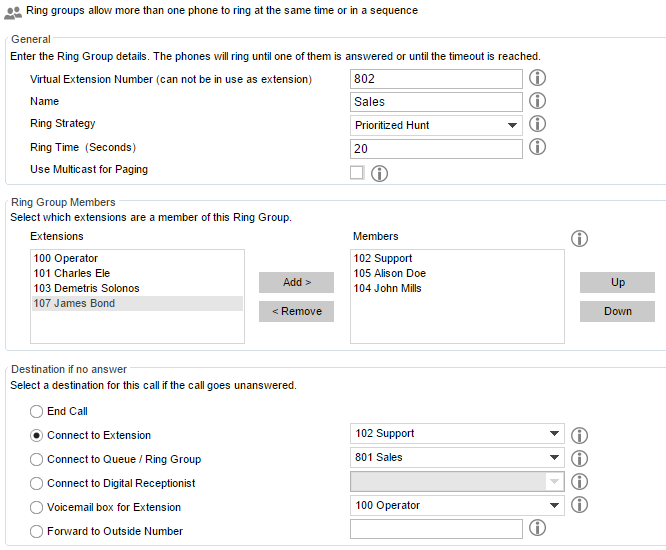Open the Ring Strategy Prioritized Hunt dropdown
Screen dimensions: 666x550
tap(436, 125)
